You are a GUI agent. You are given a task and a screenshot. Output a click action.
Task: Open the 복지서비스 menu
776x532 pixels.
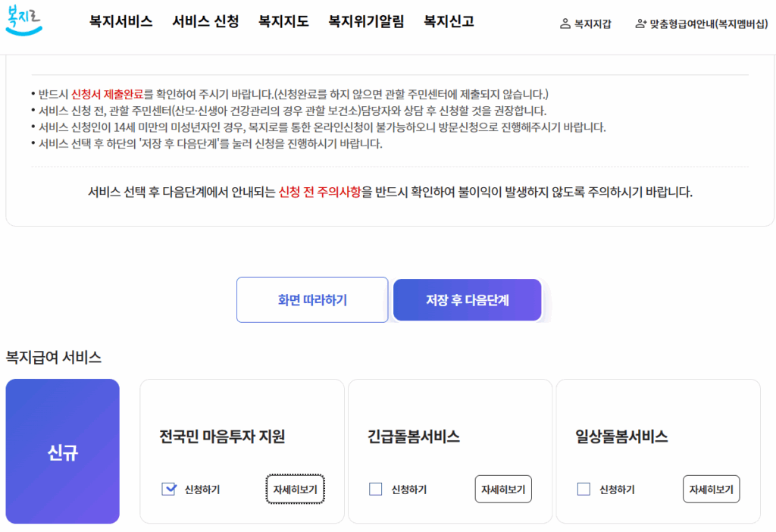click(120, 21)
